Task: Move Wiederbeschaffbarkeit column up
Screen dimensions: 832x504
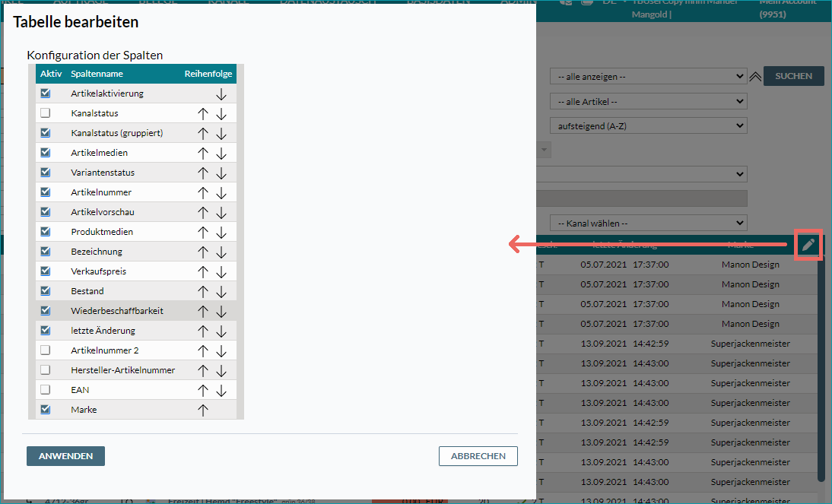Action: (x=203, y=312)
